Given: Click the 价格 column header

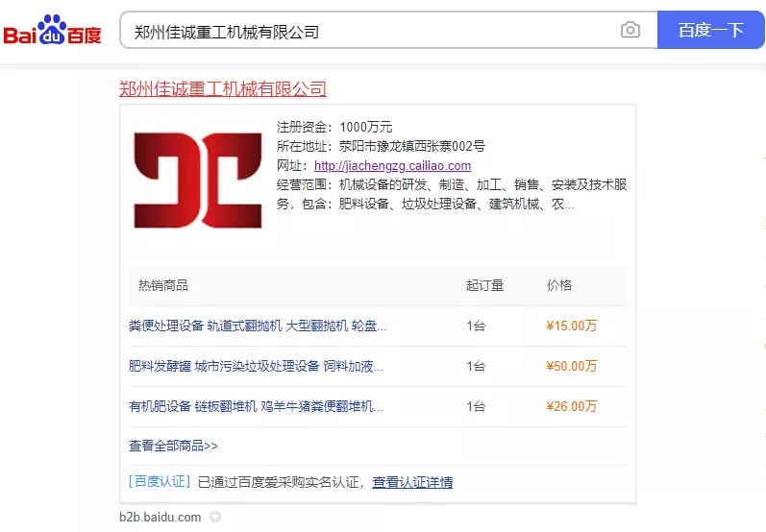Looking at the screenshot, I should (x=558, y=285).
